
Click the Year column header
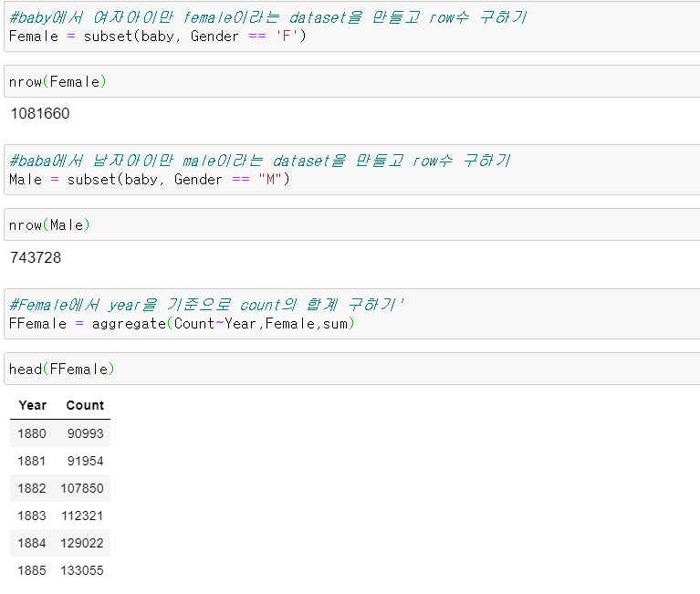click(33, 405)
